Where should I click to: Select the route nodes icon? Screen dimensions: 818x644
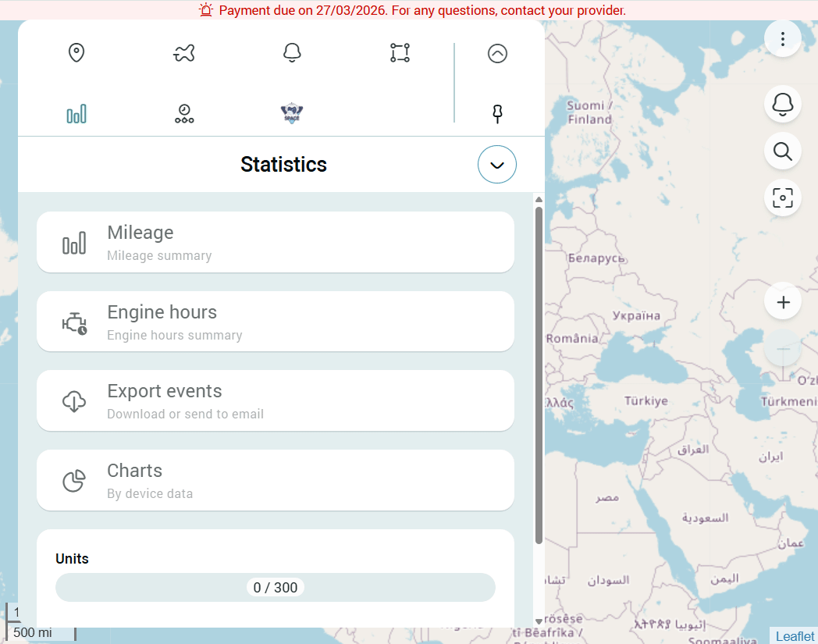click(400, 53)
